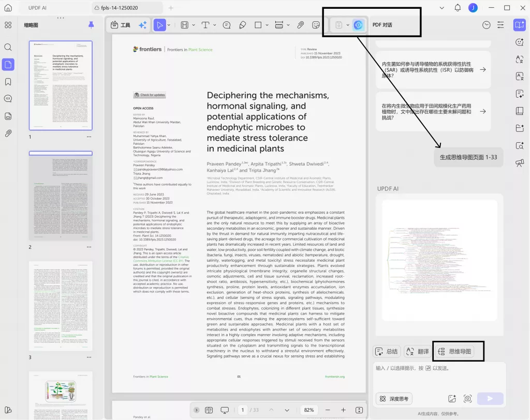This screenshot has height=420, width=530.
Task: Open Creative Commons Attribution License link
Action: pos(161,259)
